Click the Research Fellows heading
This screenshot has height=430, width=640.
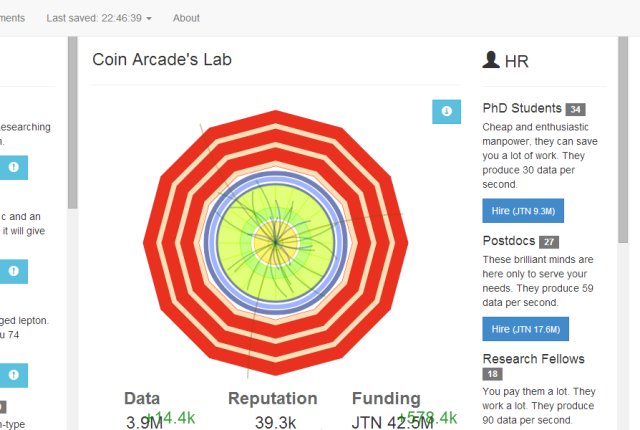tap(533, 359)
